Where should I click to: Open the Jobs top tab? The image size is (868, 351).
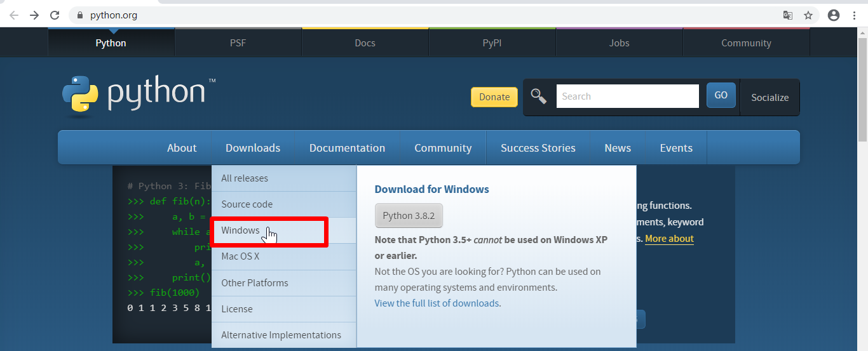click(620, 43)
